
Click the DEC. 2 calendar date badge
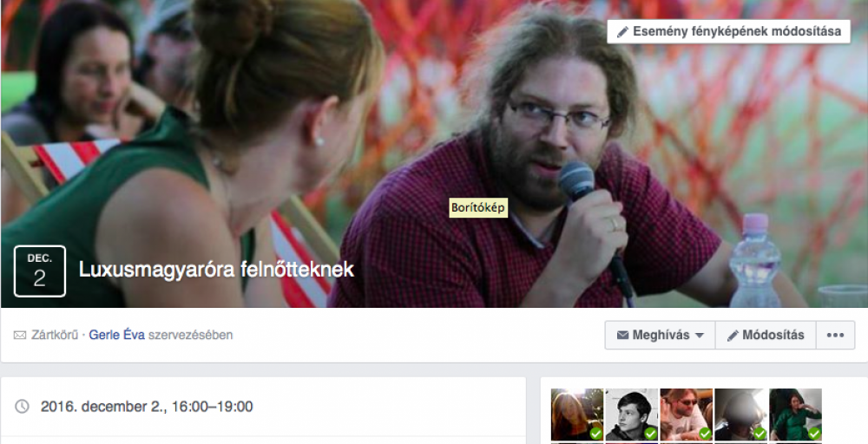40,271
